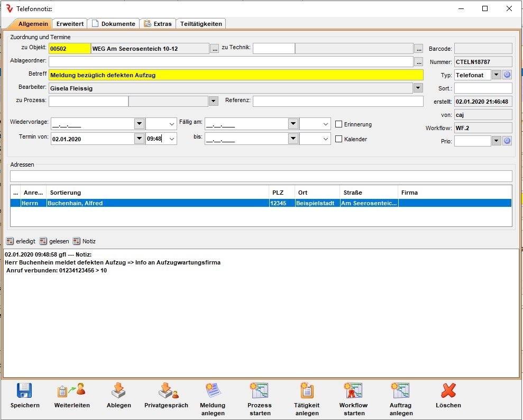Switch to the Erweitert tab
This screenshot has height=420, width=523.
point(70,24)
